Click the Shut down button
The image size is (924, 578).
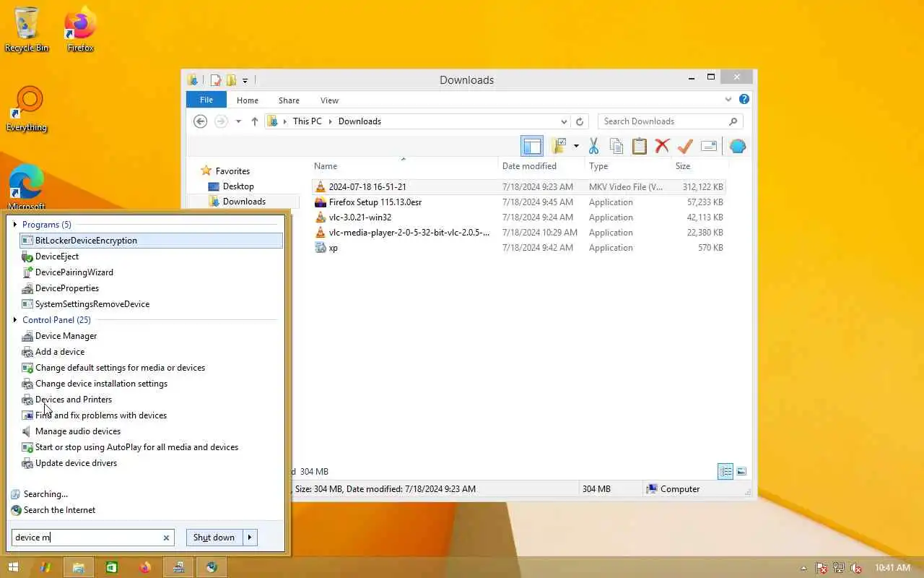click(214, 538)
